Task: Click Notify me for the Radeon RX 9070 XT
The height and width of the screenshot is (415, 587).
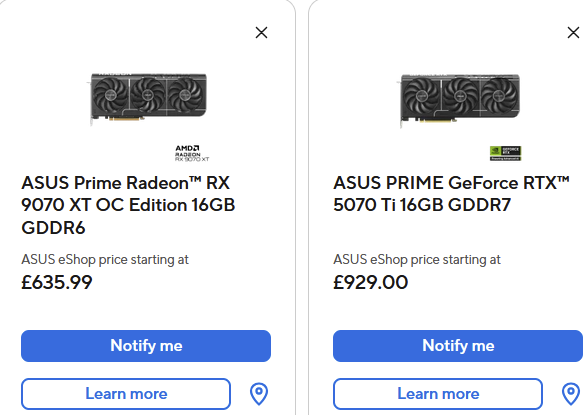Action: 146,346
